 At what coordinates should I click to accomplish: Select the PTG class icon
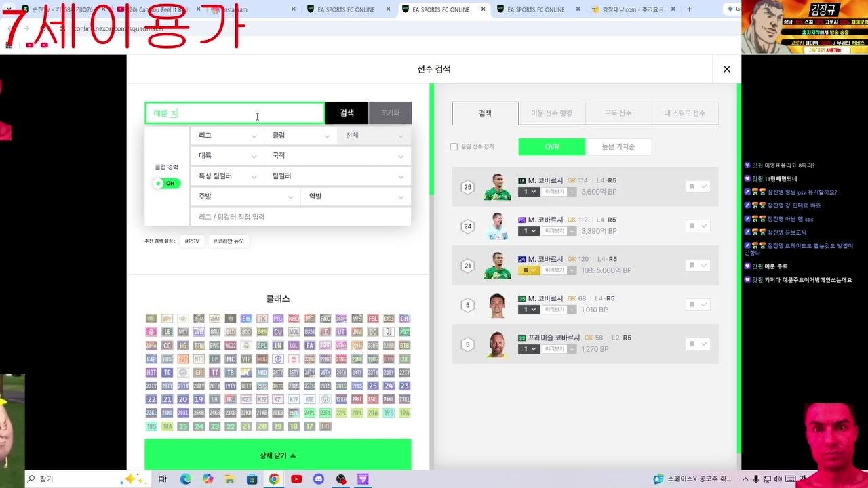click(278, 319)
